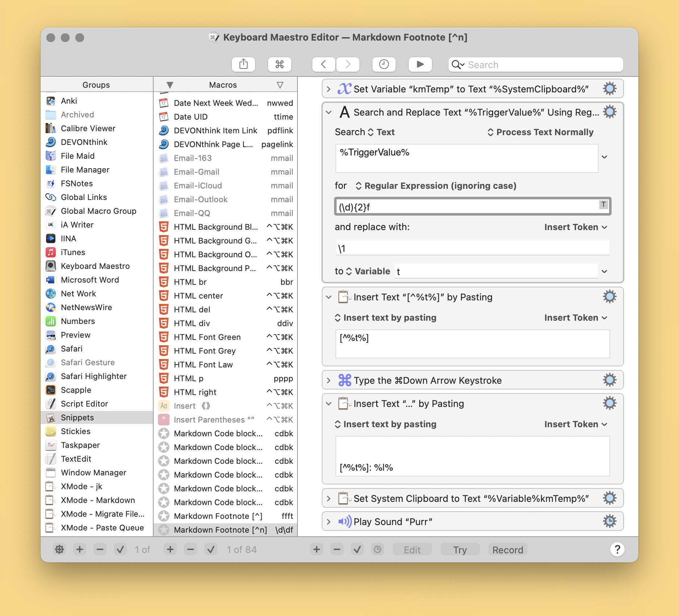Image resolution: width=679 pixels, height=616 pixels.
Task: Select the Keyboard Maestro group
Action: (97, 266)
